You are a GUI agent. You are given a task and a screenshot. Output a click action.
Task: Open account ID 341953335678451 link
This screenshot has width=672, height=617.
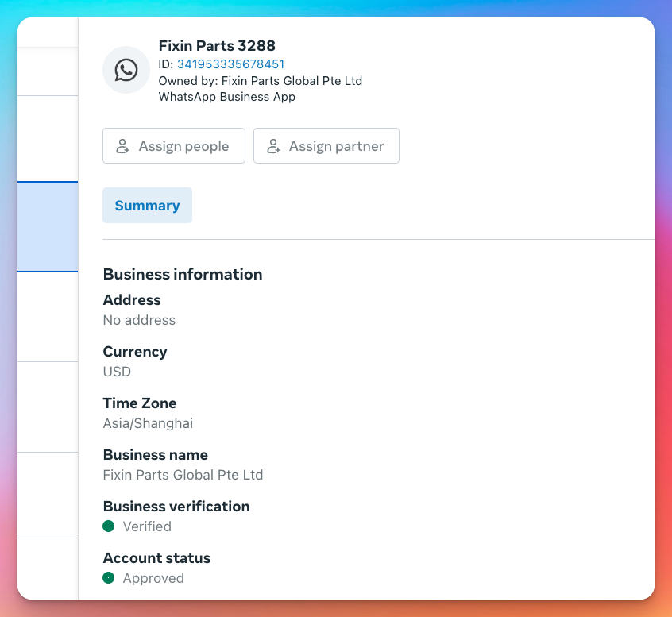[x=230, y=64]
